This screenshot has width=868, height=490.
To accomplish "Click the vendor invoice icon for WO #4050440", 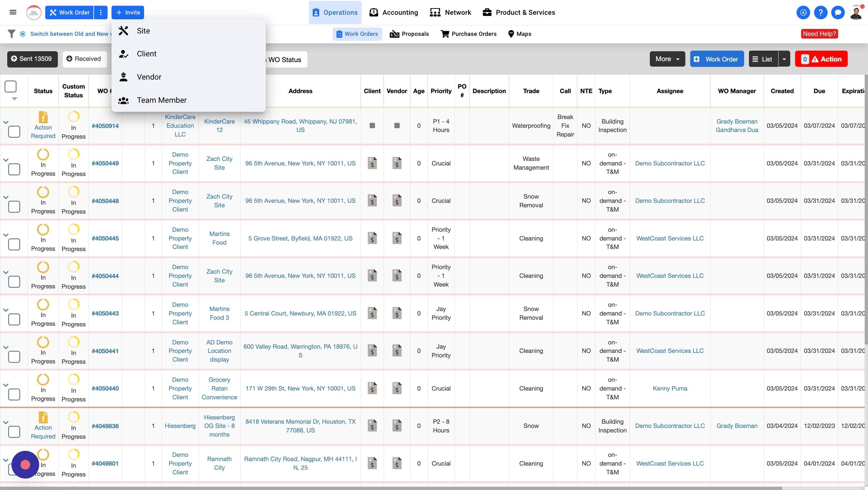I will tap(397, 388).
